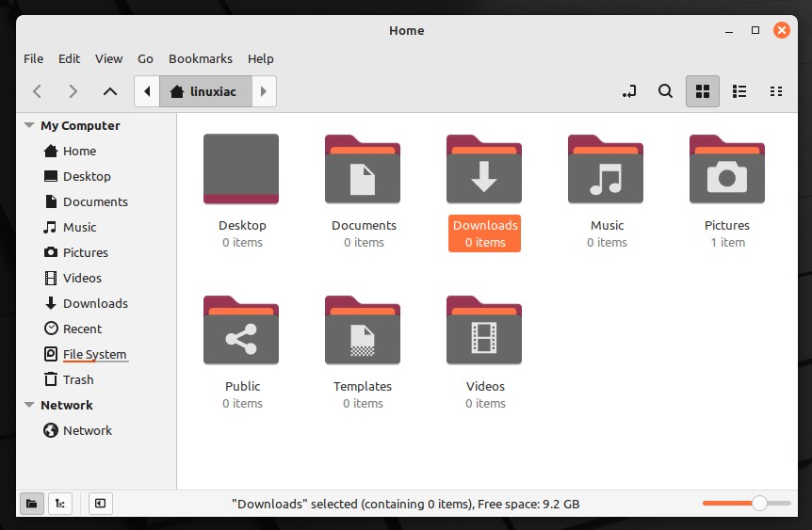Open File System in the sidebar
The image size is (812, 530).
point(98,354)
